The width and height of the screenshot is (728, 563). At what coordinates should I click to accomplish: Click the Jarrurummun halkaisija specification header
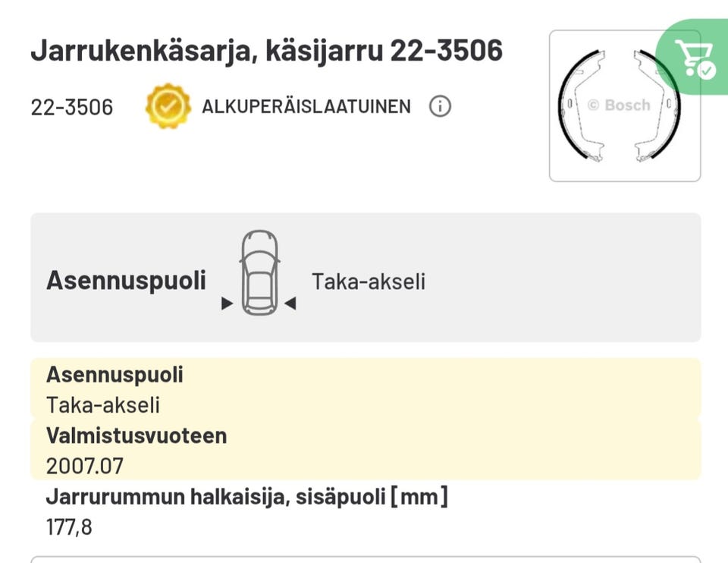pyautogui.click(x=247, y=497)
